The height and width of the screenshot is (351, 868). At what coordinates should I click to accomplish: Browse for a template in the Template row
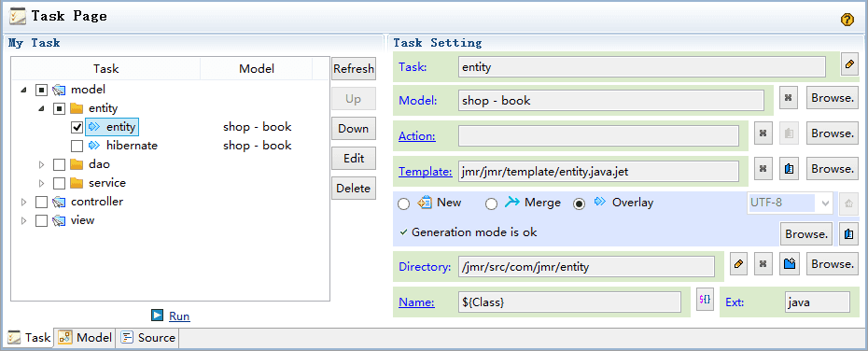pos(832,169)
